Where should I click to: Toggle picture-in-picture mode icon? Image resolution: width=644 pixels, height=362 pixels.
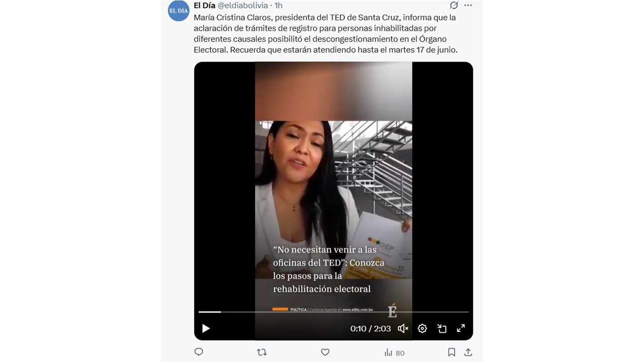pos(442,328)
